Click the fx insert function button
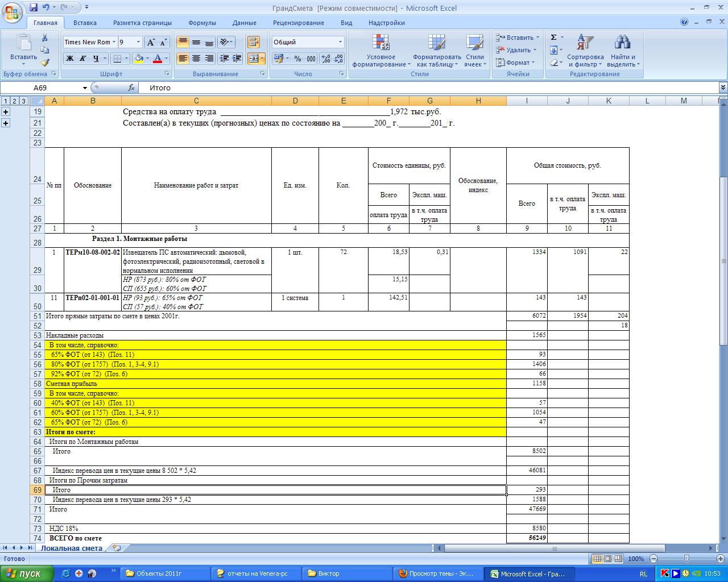Image resolution: width=728 pixels, height=582 pixels. 131,88
